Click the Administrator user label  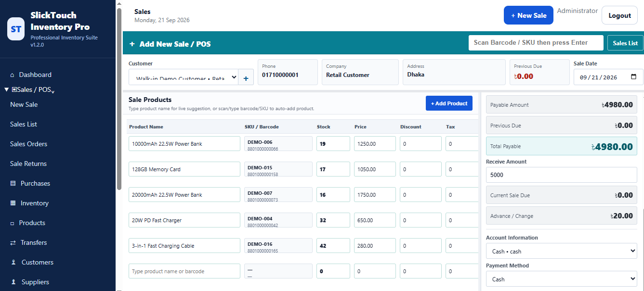pyautogui.click(x=577, y=11)
